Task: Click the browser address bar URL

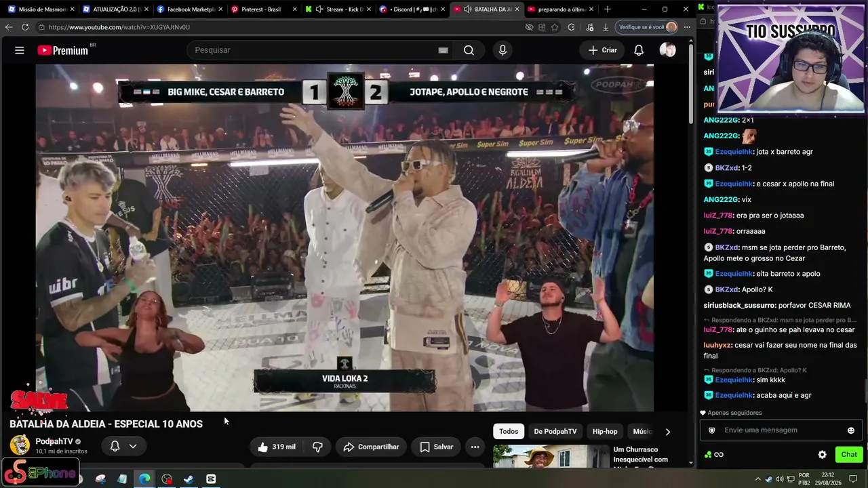Action: click(x=119, y=27)
